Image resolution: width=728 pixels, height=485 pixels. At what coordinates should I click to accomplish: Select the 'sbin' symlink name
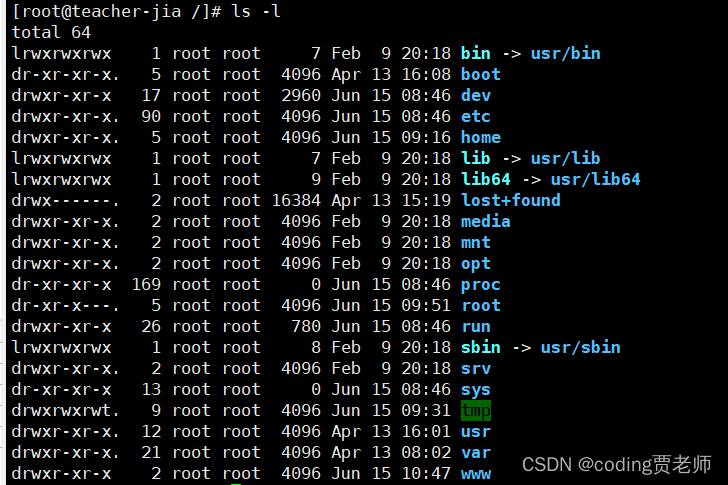point(481,347)
